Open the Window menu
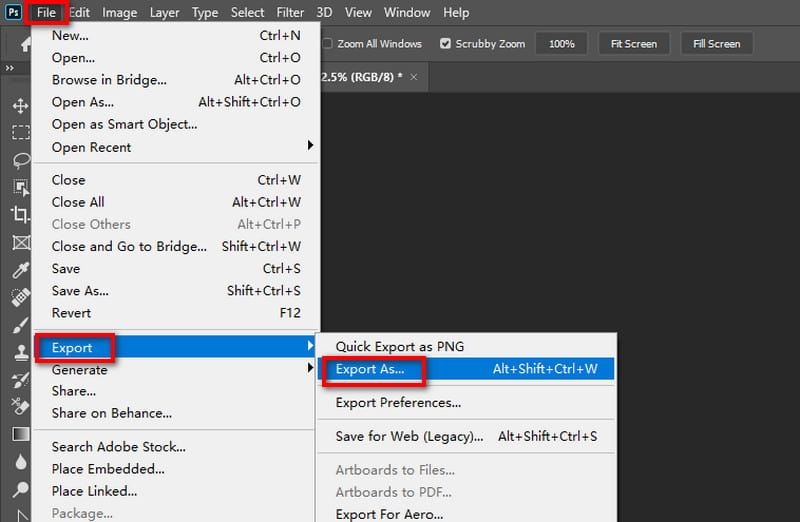This screenshot has height=522, width=800. (407, 12)
